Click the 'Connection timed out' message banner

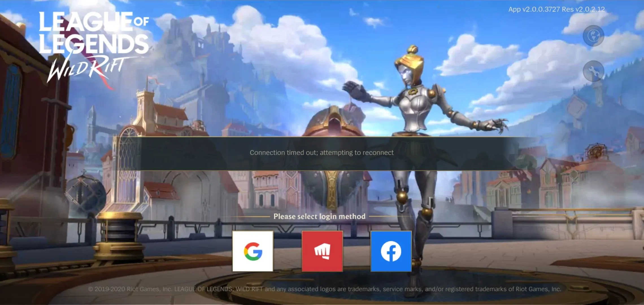[322, 153]
